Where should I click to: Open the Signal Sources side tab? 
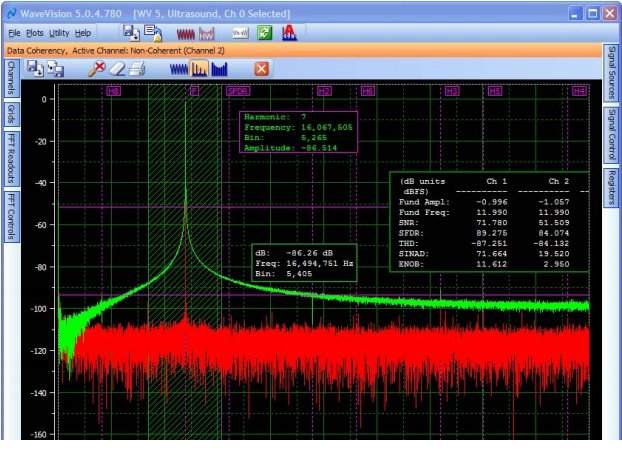coord(611,74)
